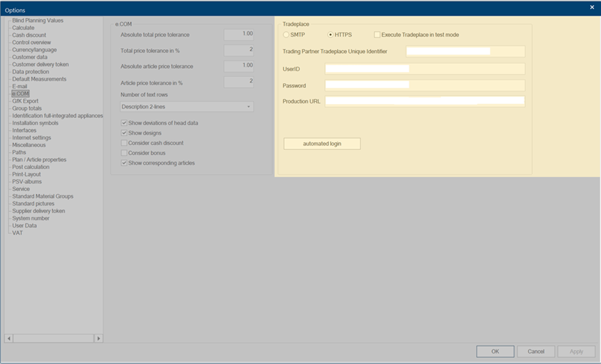
Task: Select the SMTP radio button
Action: pyautogui.click(x=286, y=34)
